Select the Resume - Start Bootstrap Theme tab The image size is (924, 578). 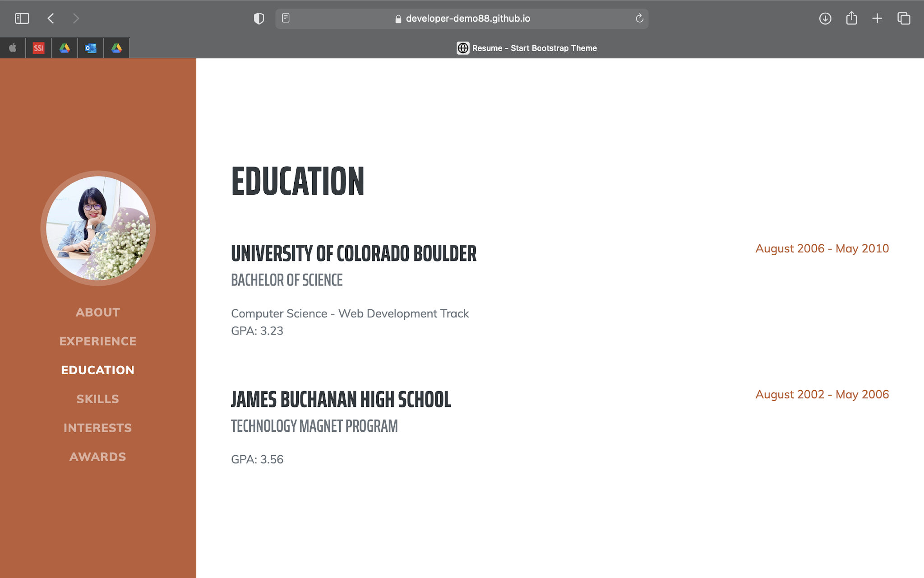click(527, 48)
